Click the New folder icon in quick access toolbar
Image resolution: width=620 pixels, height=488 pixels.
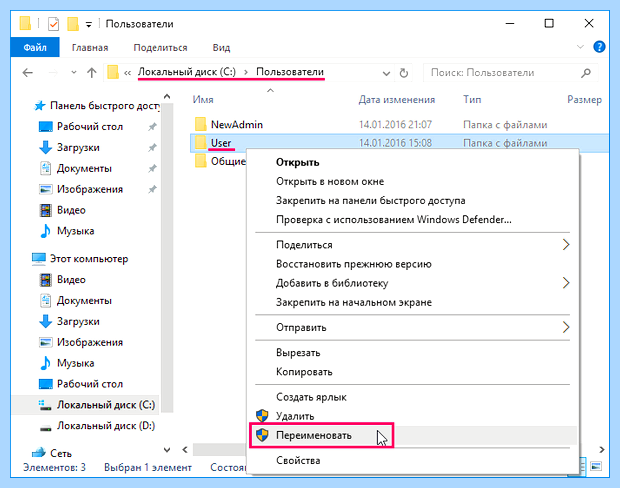(73, 24)
